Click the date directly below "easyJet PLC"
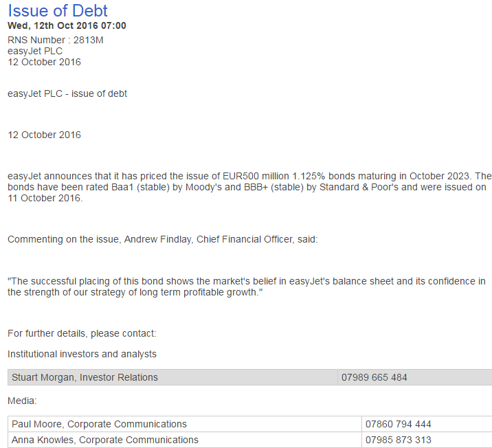 tap(44, 62)
